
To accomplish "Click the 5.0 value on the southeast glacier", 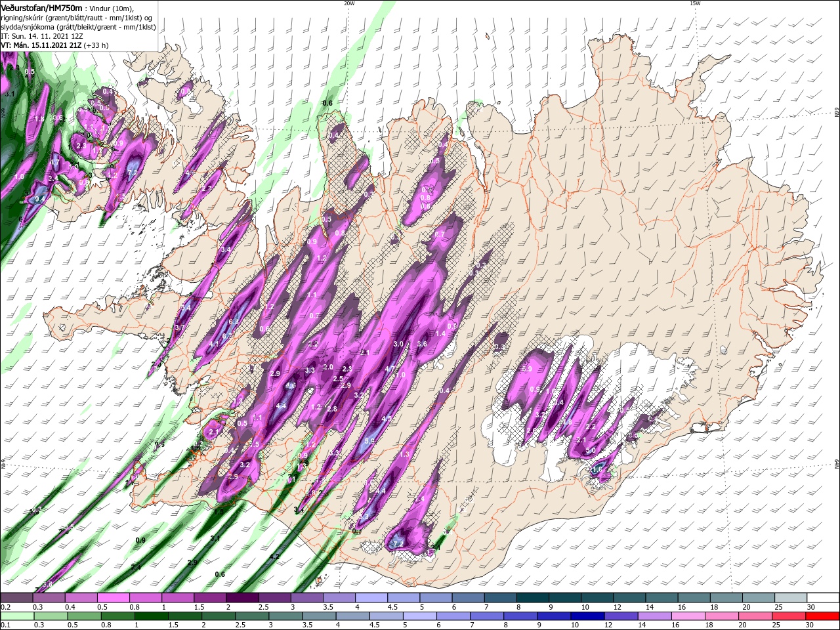I will click(591, 450).
